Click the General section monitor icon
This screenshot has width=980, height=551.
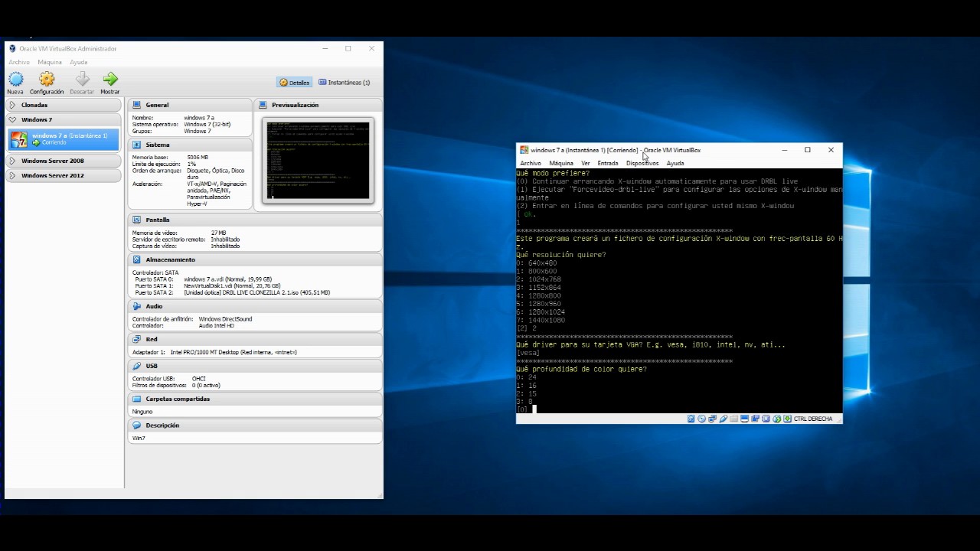[136, 105]
